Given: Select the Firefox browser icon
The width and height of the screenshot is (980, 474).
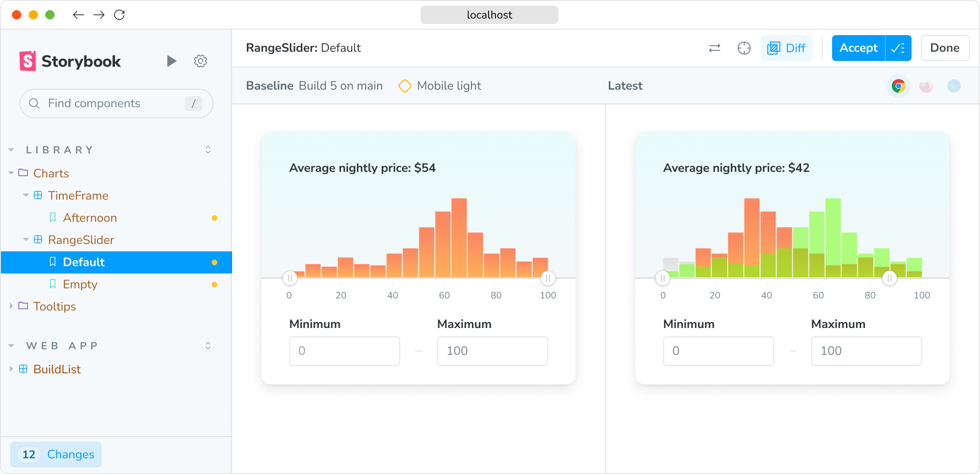Looking at the screenshot, I should 926,86.
